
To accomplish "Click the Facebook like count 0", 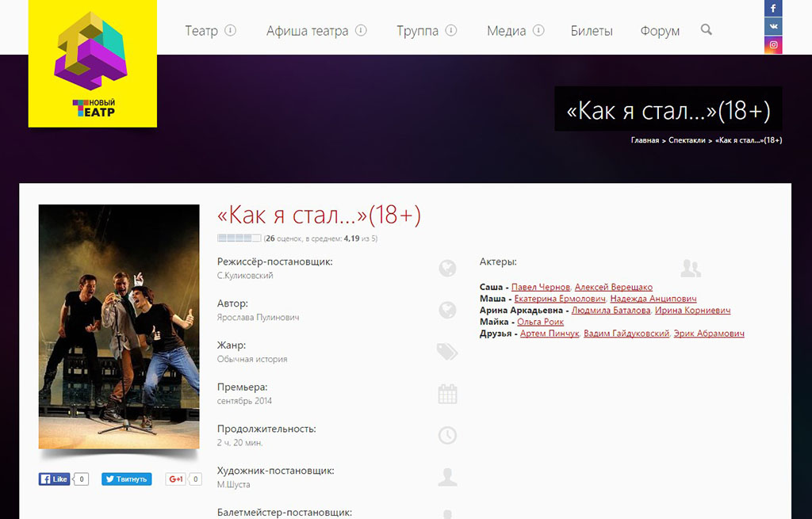I will pyautogui.click(x=82, y=479).
